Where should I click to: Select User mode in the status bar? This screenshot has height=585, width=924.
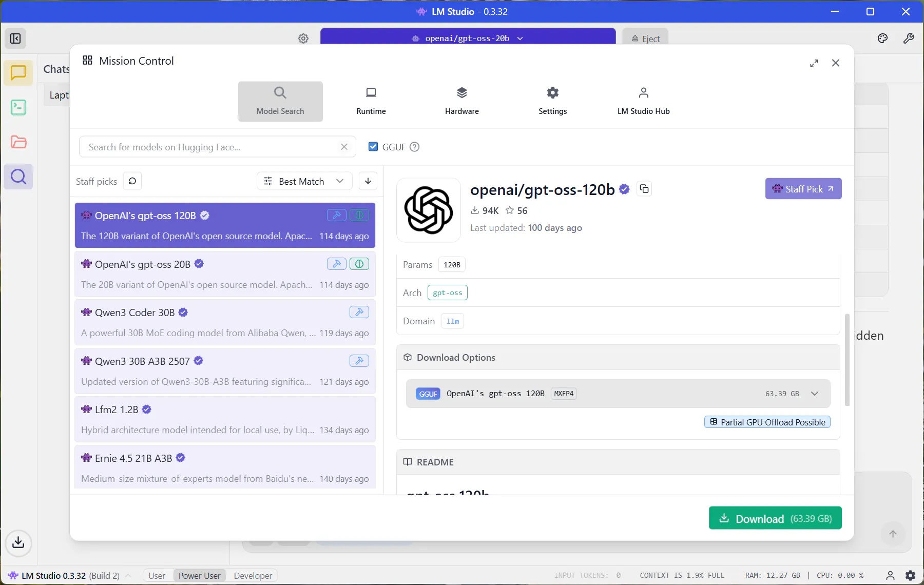(157, 576)
